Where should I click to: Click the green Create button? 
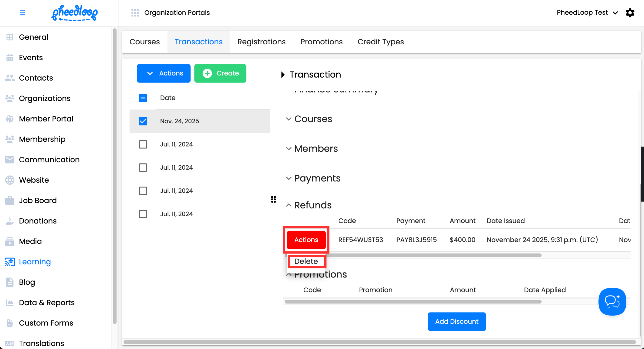(x=220, y=73)
